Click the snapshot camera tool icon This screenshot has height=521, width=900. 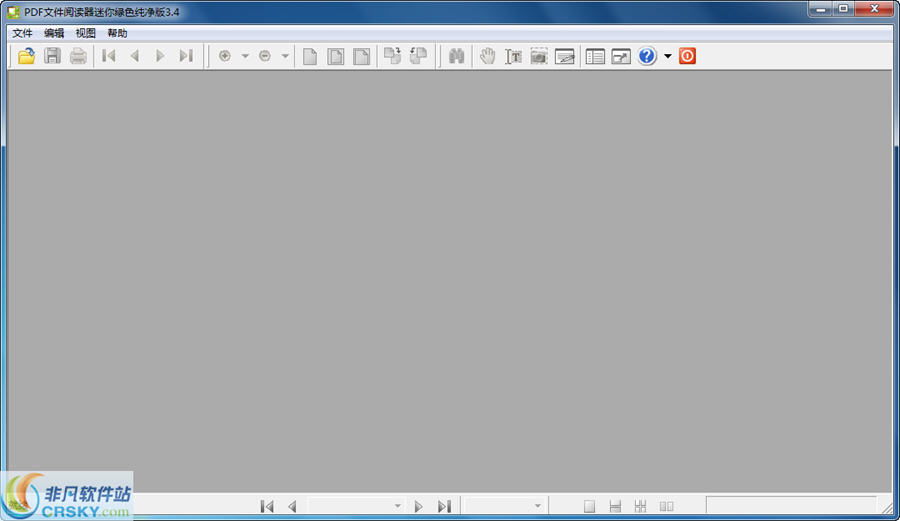539,56
